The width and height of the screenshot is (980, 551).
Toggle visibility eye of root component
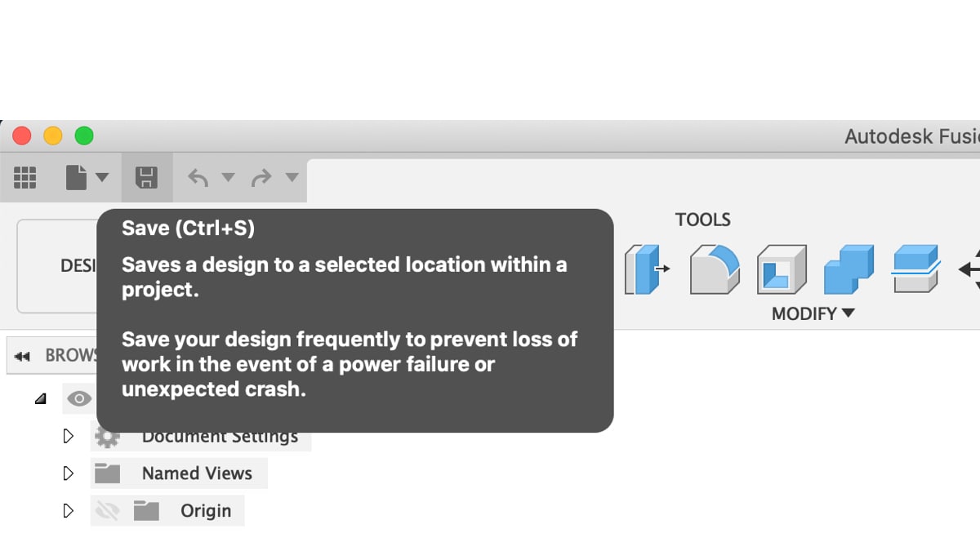point(79,399)
